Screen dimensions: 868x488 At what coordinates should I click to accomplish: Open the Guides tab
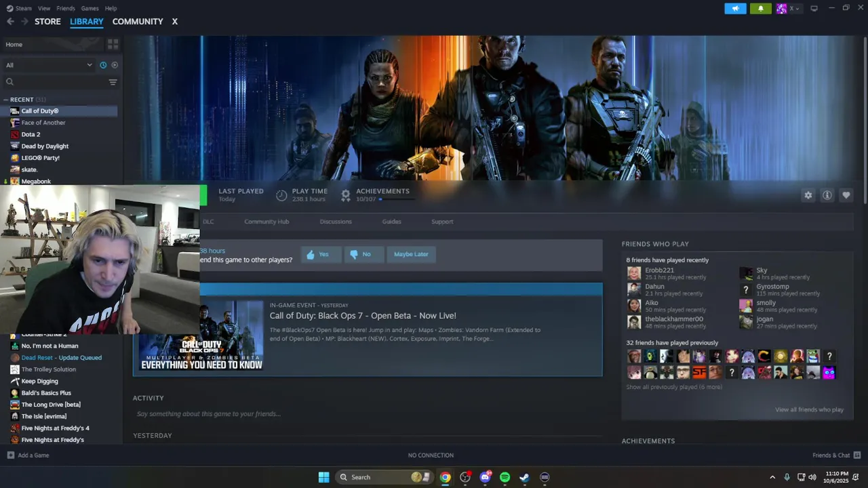pyautogui.click(x=391, y=222)
